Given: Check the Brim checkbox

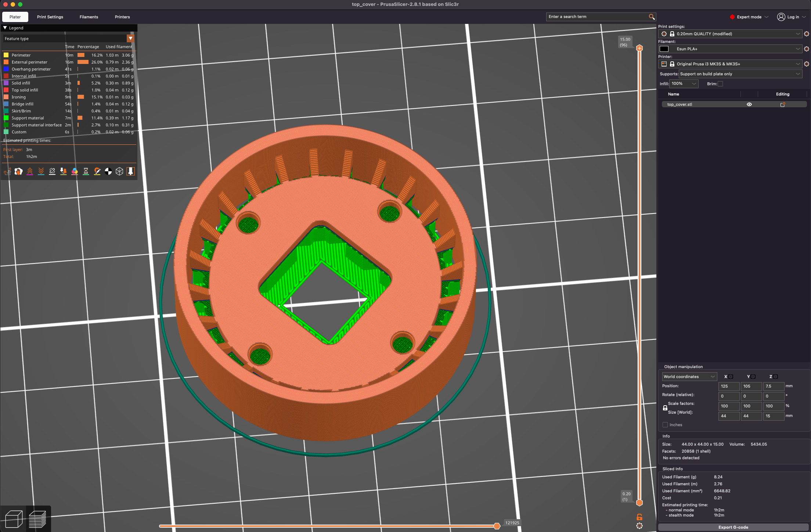Looking at the screenshot, I should click(x=721, y=84).
